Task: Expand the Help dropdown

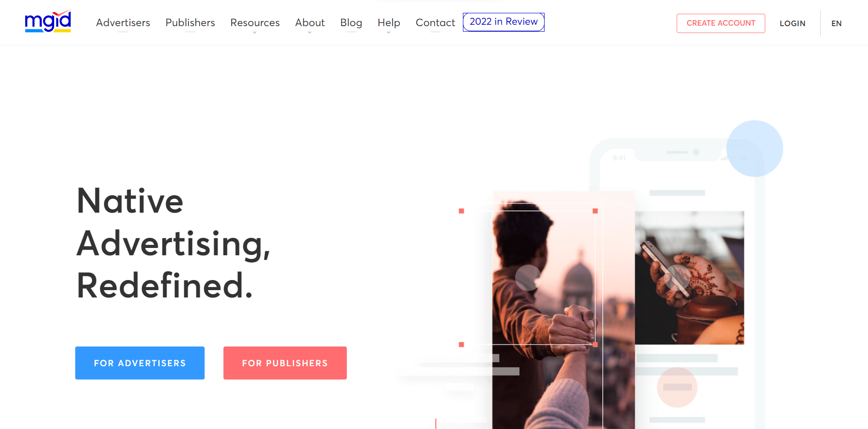Action: tap(389, 23)
